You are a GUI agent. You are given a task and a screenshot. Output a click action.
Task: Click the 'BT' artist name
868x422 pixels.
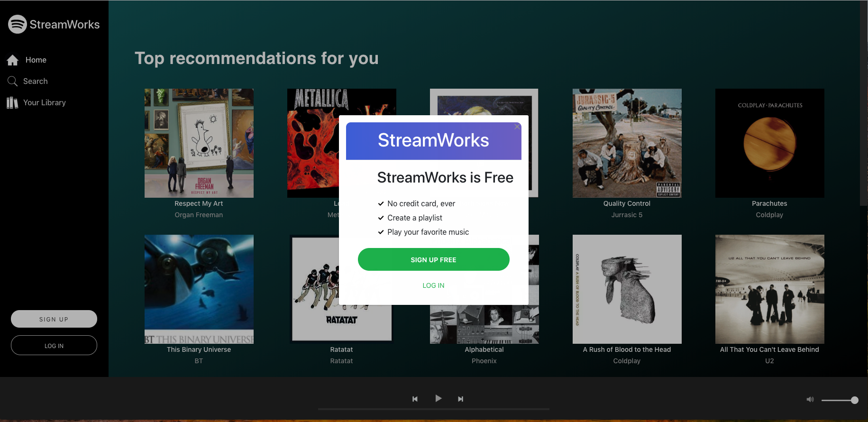199,361
